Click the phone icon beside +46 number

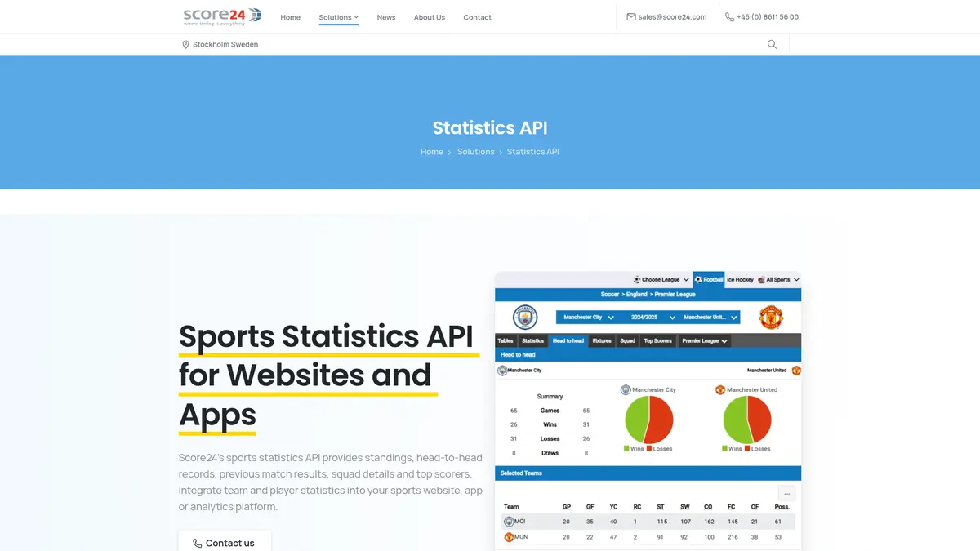pos(729,16)
